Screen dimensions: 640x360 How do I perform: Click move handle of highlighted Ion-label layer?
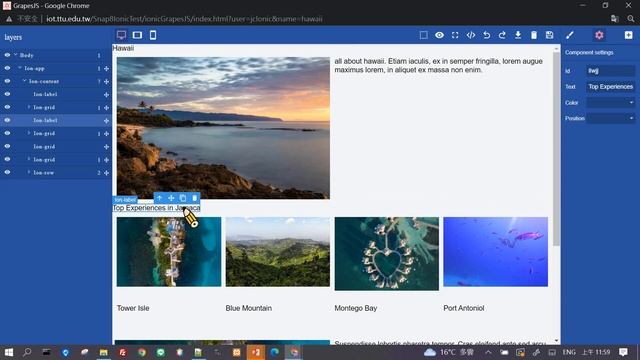(107, 121)
